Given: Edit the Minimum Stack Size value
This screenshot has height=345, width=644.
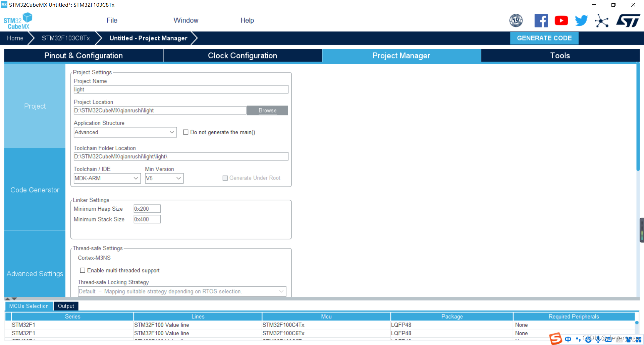Looking at the screenshot, I should (147, 219).
